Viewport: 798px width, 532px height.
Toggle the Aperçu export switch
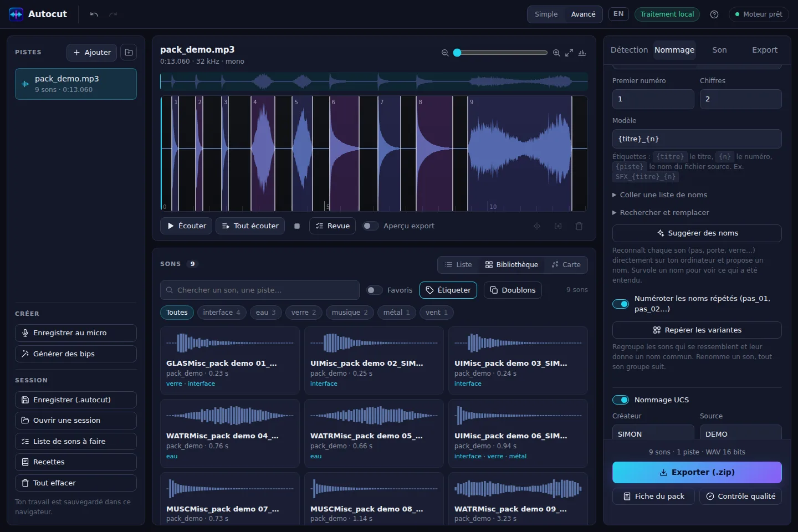[370, 226]
